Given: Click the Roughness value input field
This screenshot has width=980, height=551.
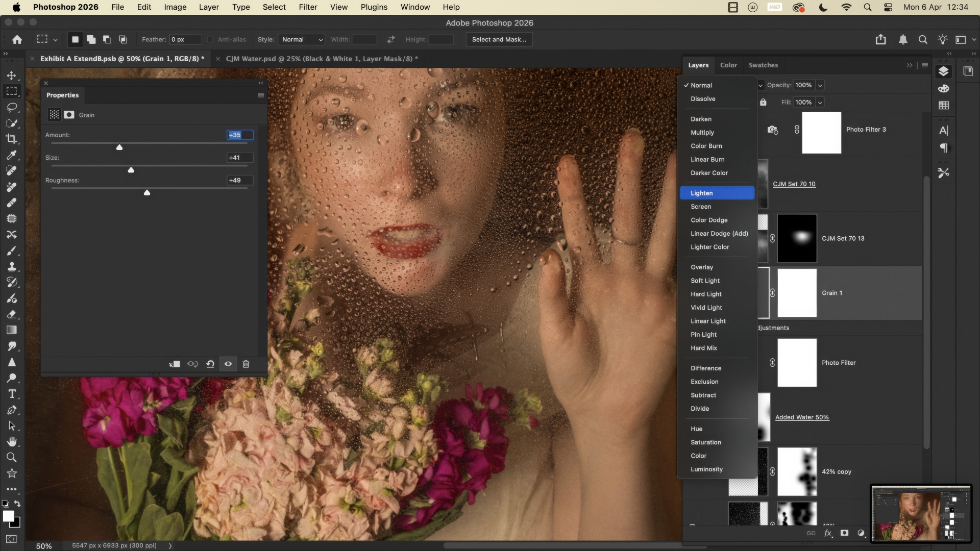Looking at the screenshot, I should pyautogui.click(x=239, y=180).
